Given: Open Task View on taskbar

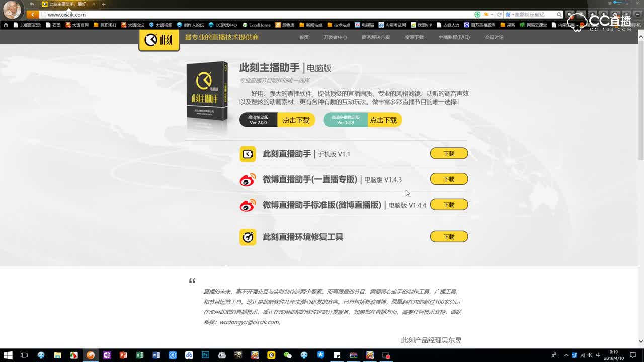Looking at the screenshot, I should 24,355.
